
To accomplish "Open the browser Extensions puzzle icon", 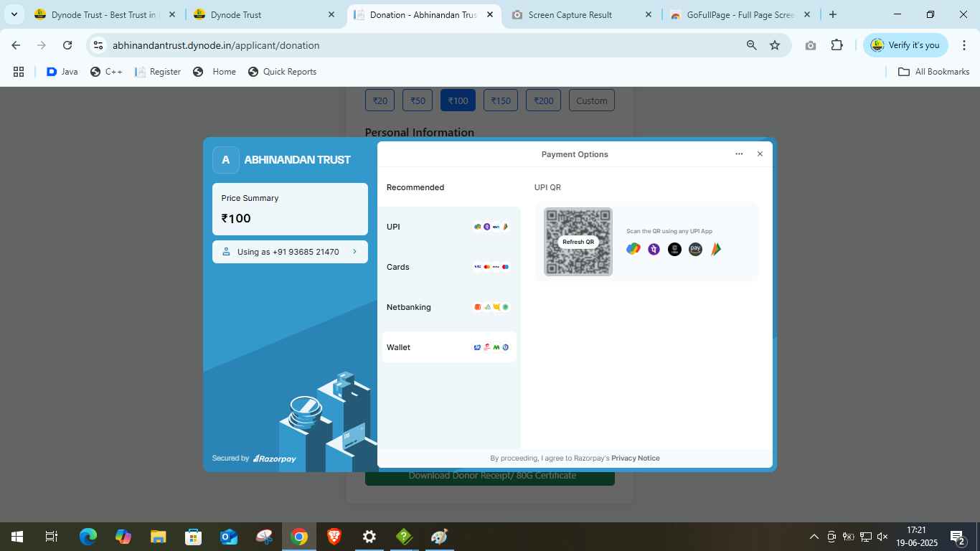I will pyautogui.click(x=837, y=45).
